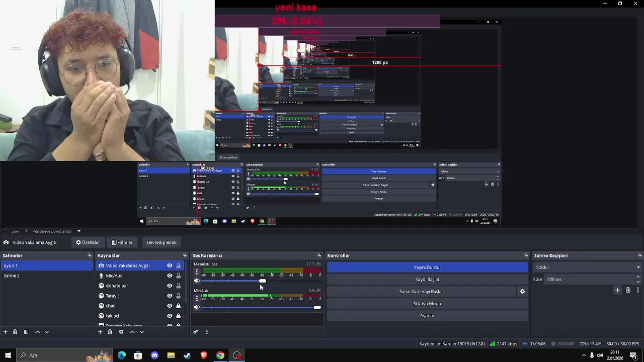
Task: Mute the Mic/Aux audio channel
Action: coord(197,307)
